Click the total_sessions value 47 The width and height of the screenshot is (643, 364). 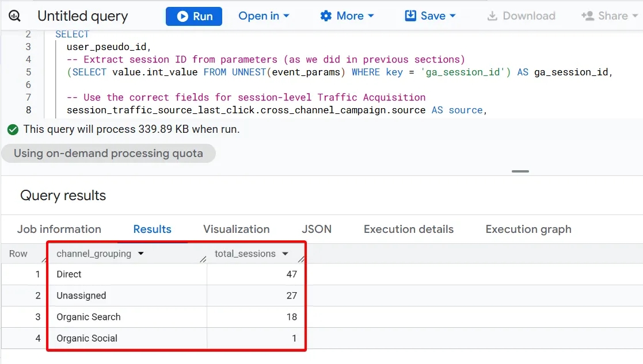291,274
